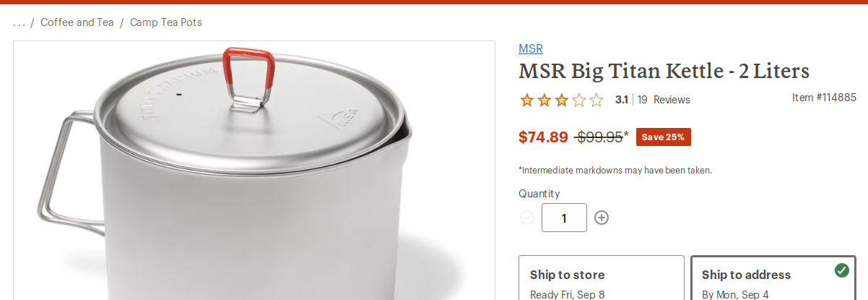This screenshot has width=868, height=300.
Task: Click the crossed-out $99.95 original price
Action: point(599,137)
